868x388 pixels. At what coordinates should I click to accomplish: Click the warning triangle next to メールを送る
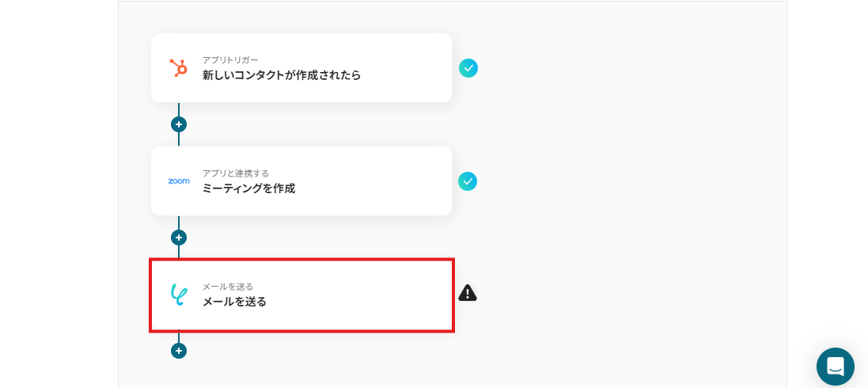click(468, 293)
